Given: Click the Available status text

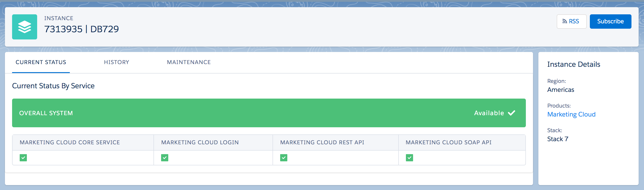Looking at the screenshot, I should click(489, 113).
